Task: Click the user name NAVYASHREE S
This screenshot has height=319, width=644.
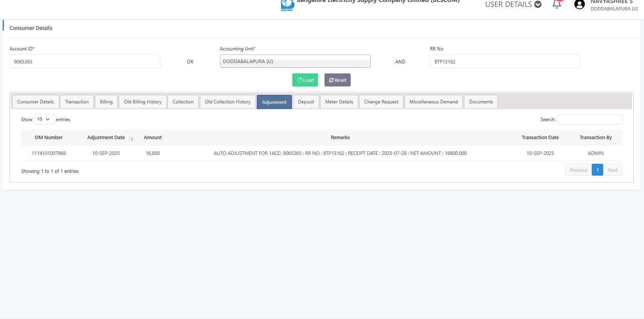Action: (611, 2)
